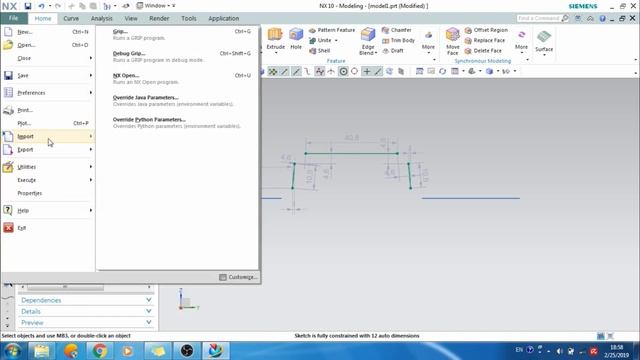Open the File menu tab
The width and height of the screenshot is (640, 360).
(13, 18)
